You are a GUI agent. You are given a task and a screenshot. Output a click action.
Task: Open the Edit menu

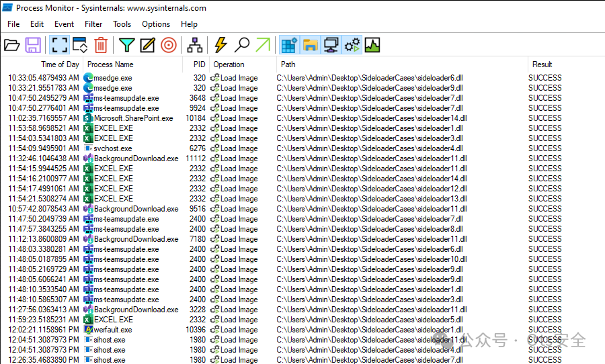(x=37, y=24)
